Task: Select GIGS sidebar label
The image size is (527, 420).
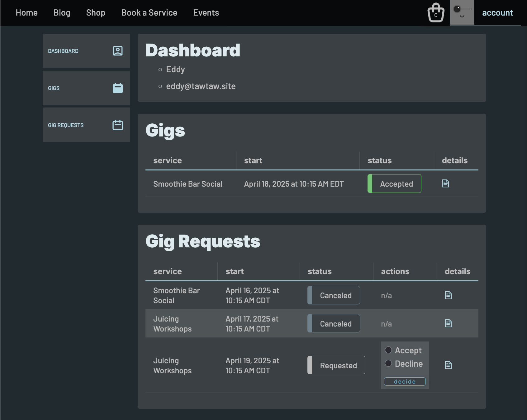Action: coord(54,88)
